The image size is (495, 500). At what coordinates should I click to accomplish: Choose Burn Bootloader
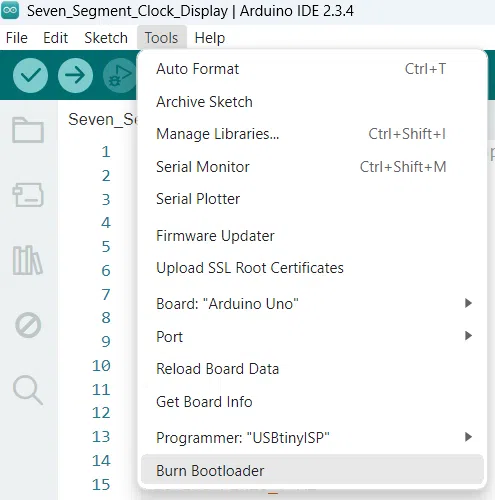click(312, 470)
